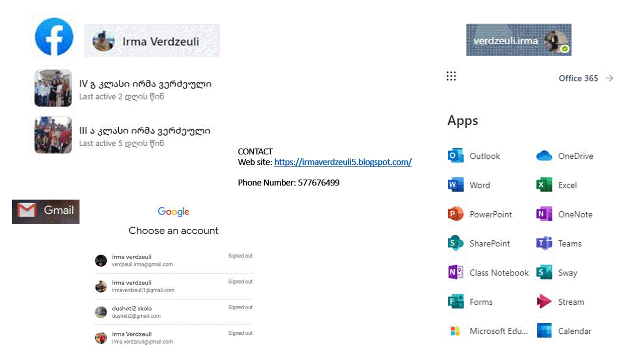Click the Last active 2 text

tap(122, 97)
